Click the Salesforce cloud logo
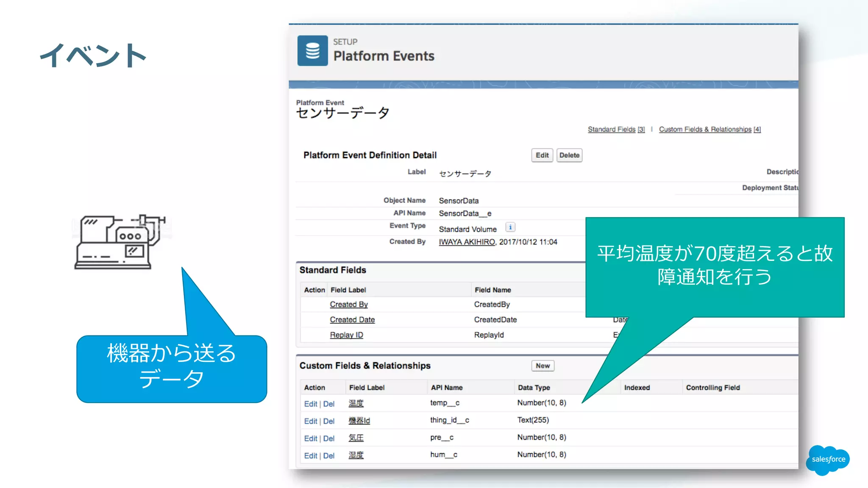868x488 pixels. click(x=828, y=459)
